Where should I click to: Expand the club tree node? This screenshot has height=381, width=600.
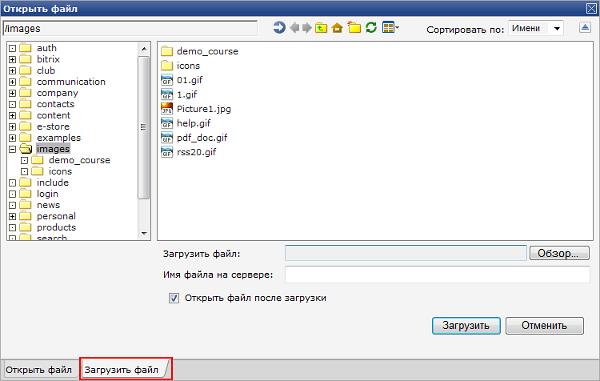12,71
